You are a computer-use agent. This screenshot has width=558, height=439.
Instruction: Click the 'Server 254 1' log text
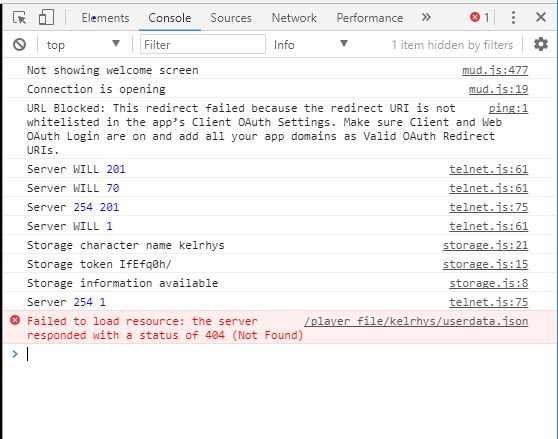66,302
